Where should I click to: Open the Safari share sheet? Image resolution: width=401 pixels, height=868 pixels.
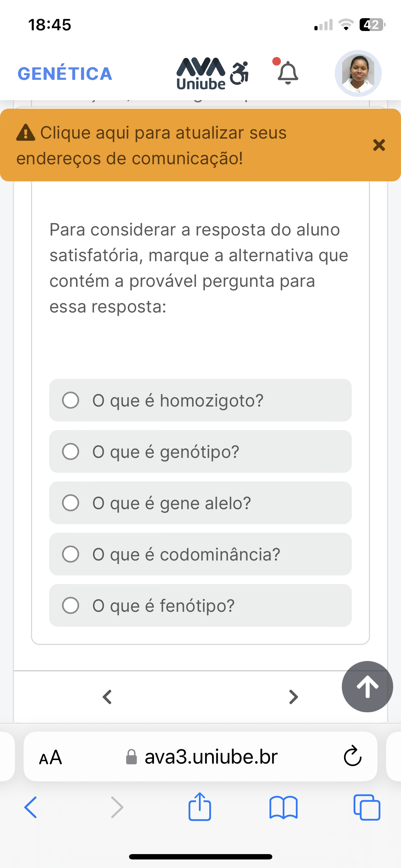tap(200, 807)
